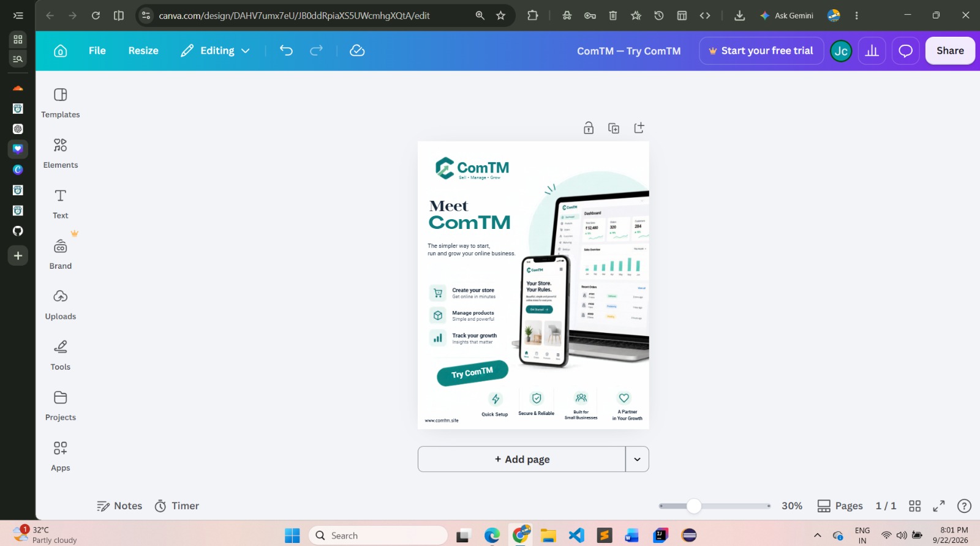Open the help question mark
The image size is (980, 546).
tap(964, 506)
